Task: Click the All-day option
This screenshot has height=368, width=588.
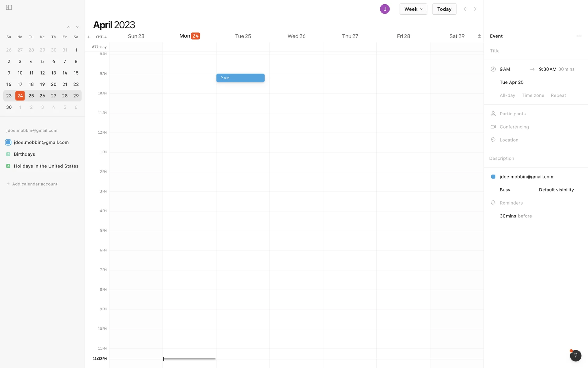Action: point(507,95)
